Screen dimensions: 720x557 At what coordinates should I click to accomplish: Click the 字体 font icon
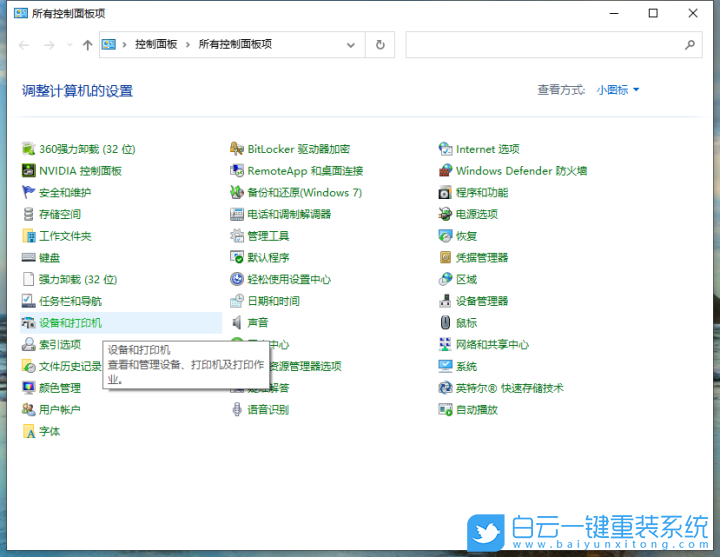tap(28, 431)
